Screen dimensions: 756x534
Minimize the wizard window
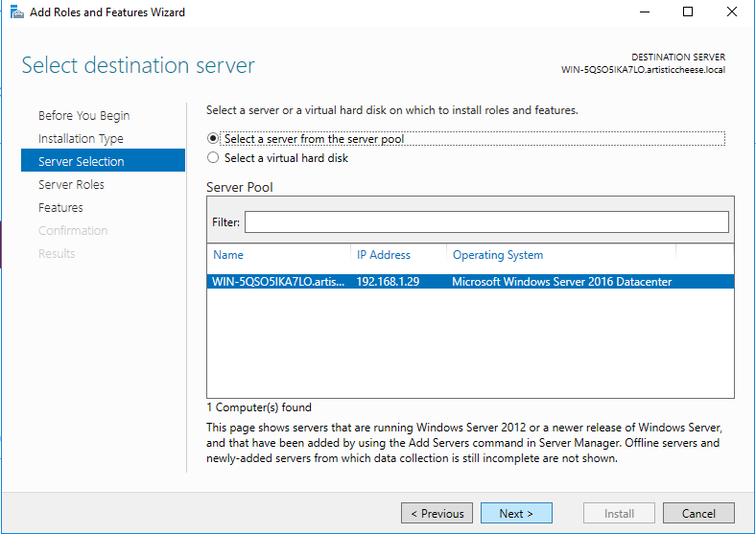pos(644,12)
